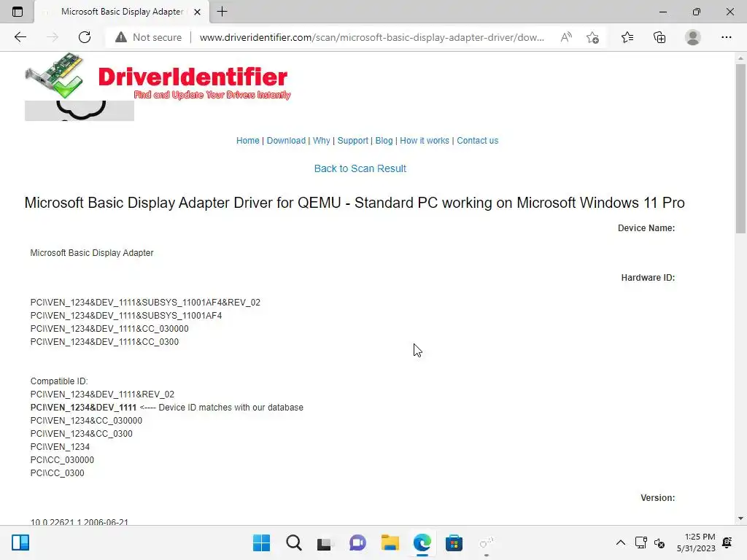Open the Collections icon
Viewport: 747px width, 560px height.
[659, 37]
